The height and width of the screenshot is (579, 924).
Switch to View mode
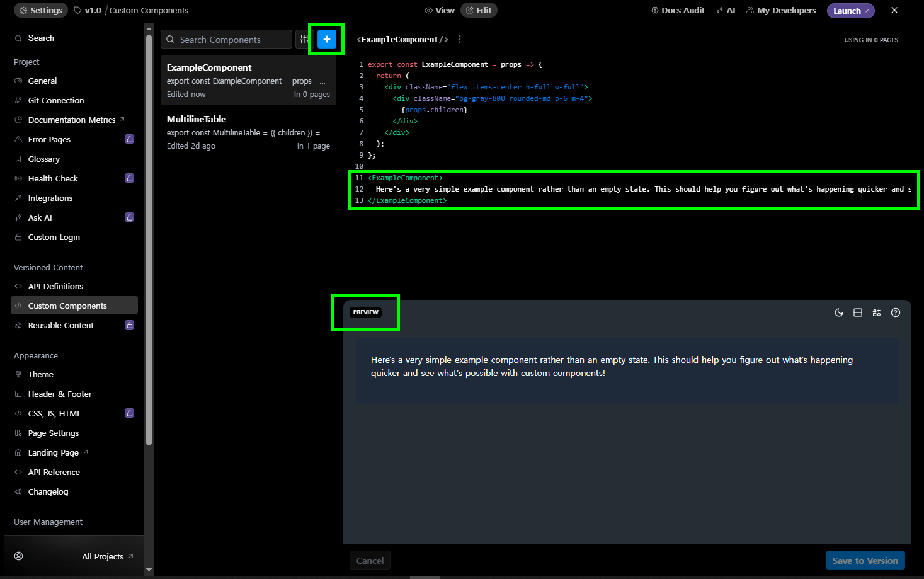(x=440, y=10)
